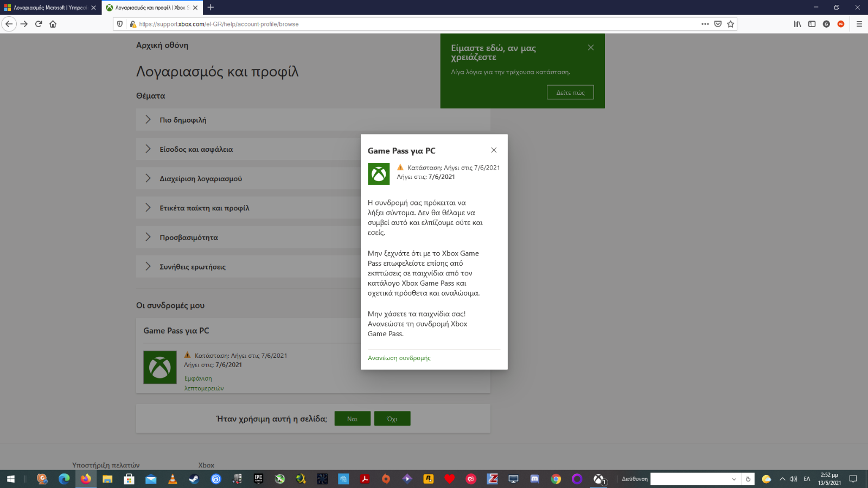Image resolution: width=868 pixels, height=488 pixels.
Task: Open the browser home page
Action: click(x=53, y=24)
